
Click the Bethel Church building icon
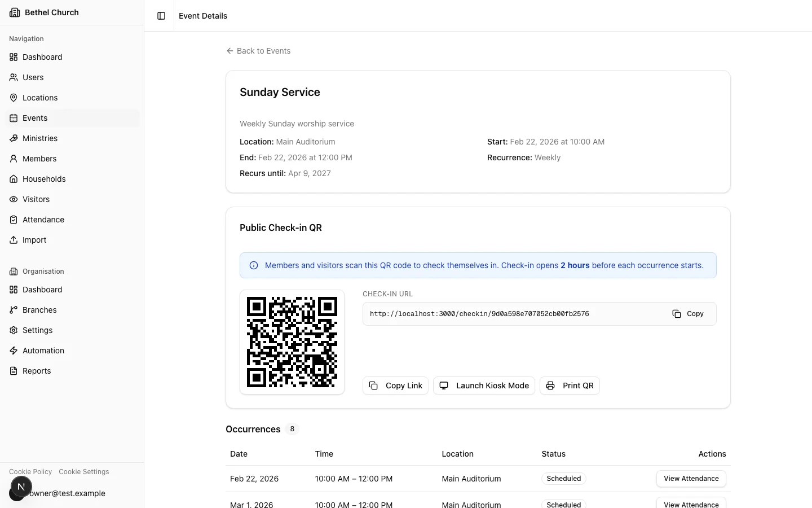(15, 12)
